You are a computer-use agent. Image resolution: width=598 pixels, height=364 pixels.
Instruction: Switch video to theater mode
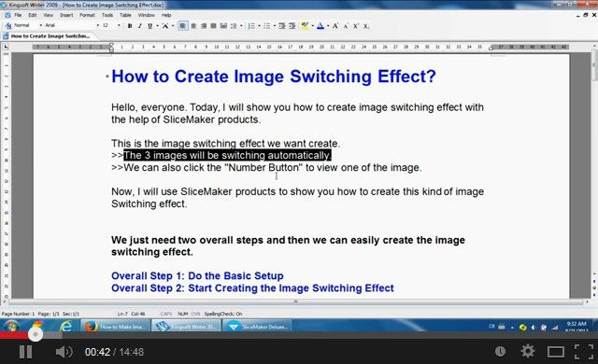556,352
